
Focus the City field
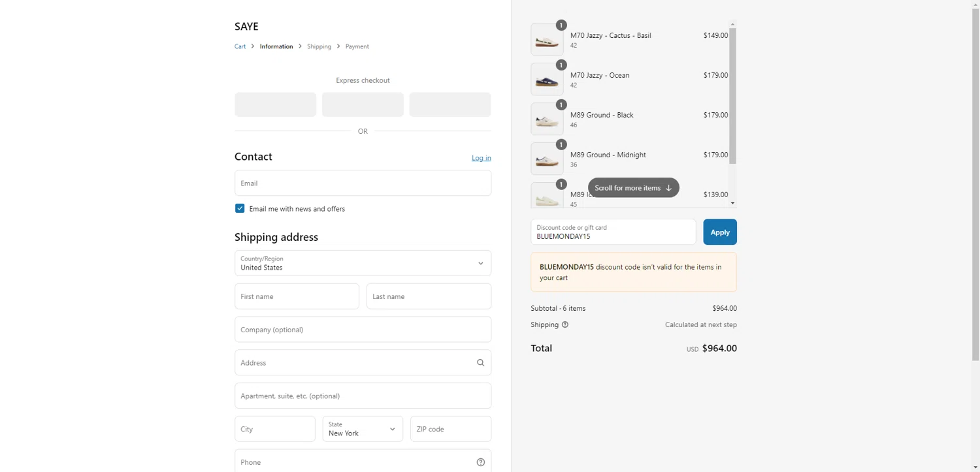tap(275, 429)
